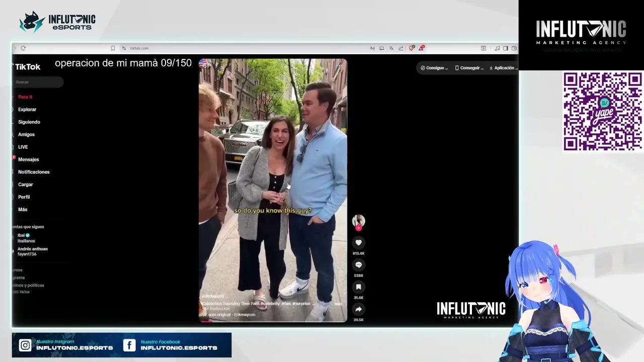644x362 pixels.
Task: Go to Explorar
Action: click(x=27, y=110)
